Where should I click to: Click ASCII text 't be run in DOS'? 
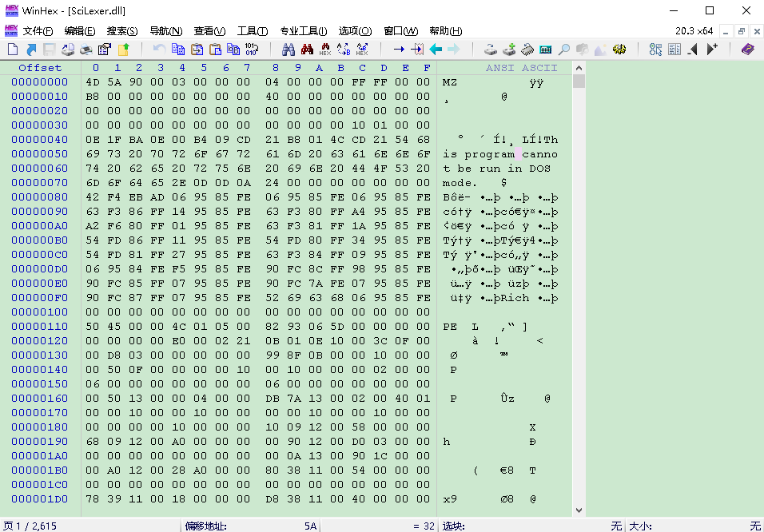(496, 169)
